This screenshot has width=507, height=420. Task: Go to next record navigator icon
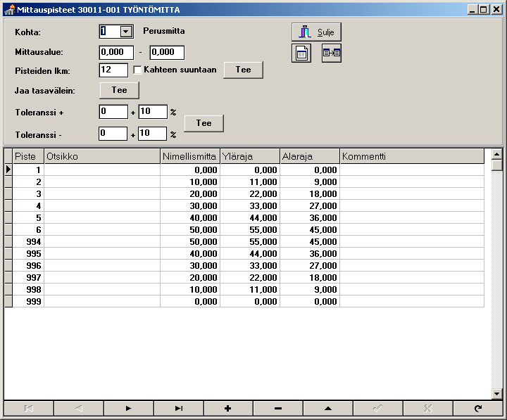[x=129, y=408]
